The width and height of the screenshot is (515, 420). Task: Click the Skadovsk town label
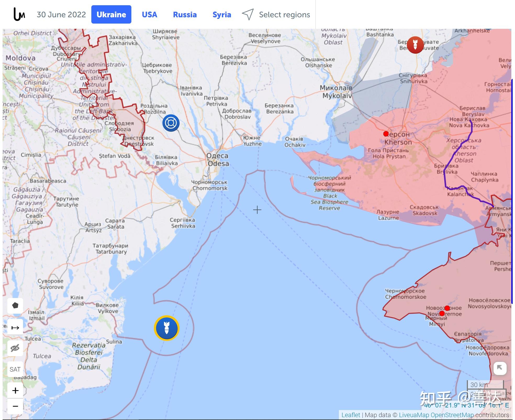point(424,210)
